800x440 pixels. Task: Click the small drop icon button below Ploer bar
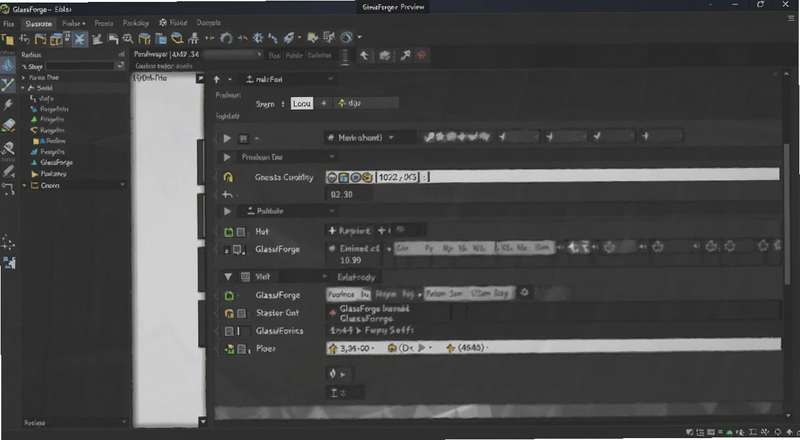pyautogui.click(x=339, y=374)
